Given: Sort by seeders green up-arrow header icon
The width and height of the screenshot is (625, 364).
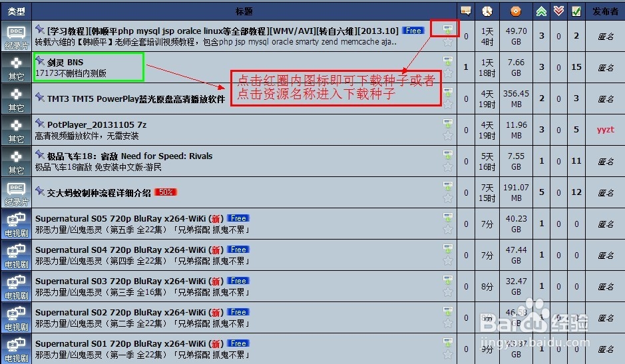Looking at the screenshot, I should 541,11.
